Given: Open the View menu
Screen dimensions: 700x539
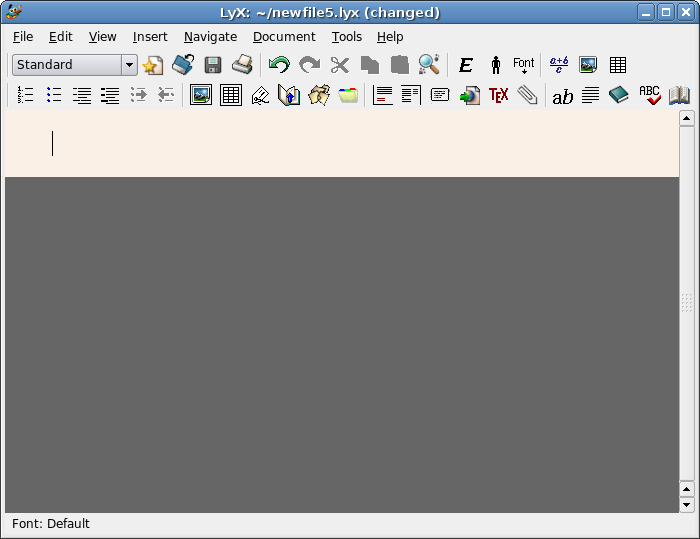Looking at the screenshot, I should (102, 37).
